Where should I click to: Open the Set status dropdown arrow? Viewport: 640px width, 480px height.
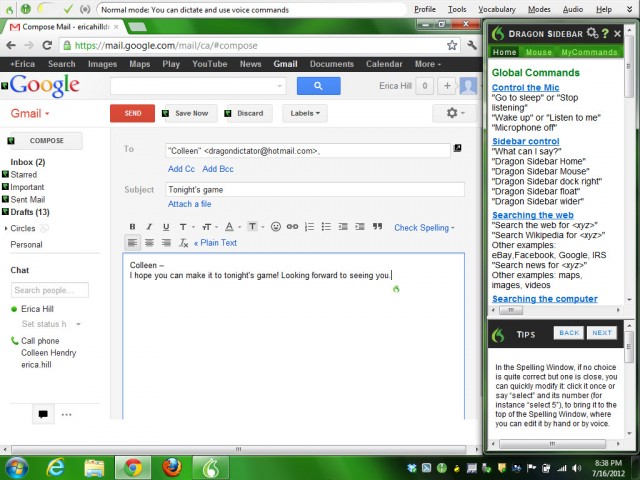(x=78, y=324)
